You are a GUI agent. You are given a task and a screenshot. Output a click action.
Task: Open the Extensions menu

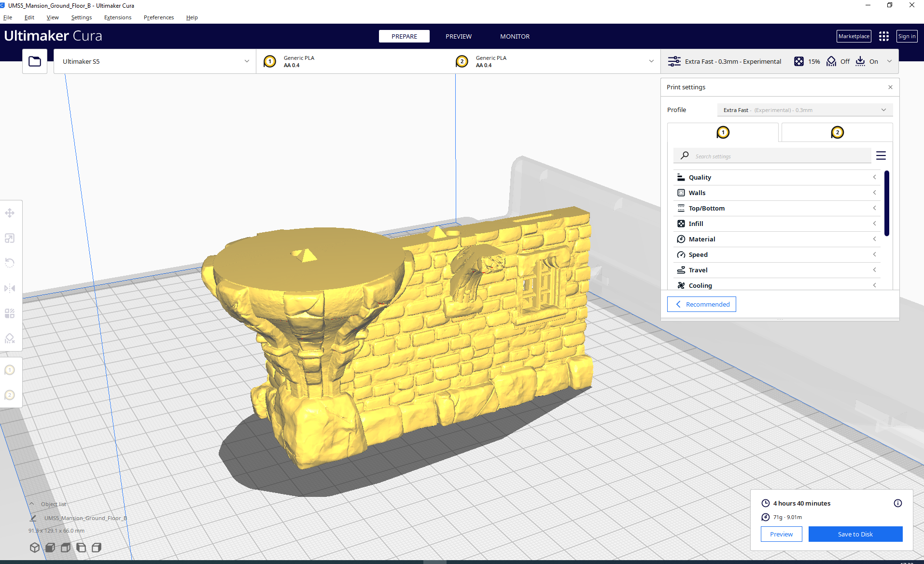(x=117, y=17)
